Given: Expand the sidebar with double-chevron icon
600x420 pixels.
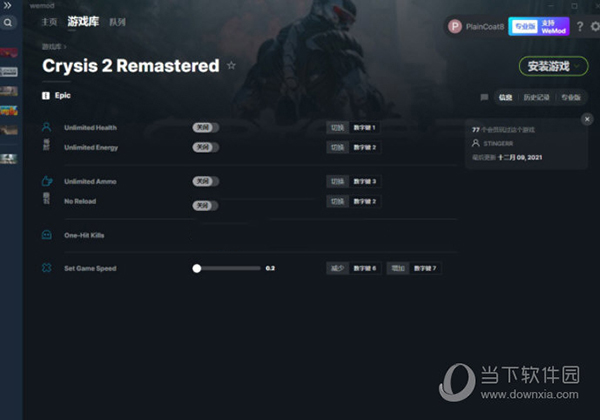Looking at the screenshot, I should coord(7,5).
